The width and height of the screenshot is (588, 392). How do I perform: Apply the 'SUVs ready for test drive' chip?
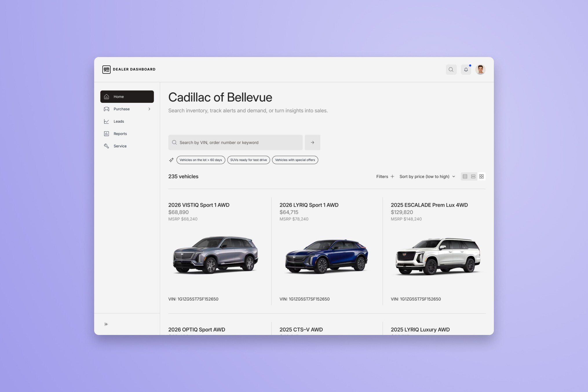coord(248,160)
